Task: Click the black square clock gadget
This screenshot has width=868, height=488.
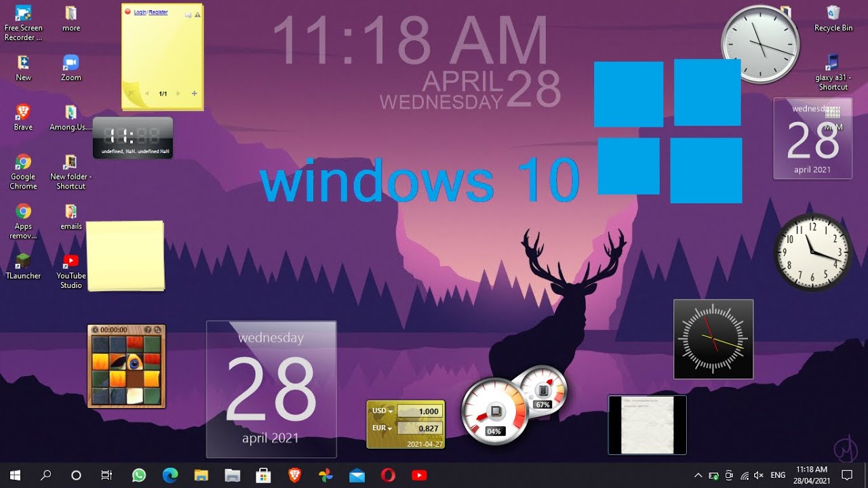Action: [x=713, y=339]
